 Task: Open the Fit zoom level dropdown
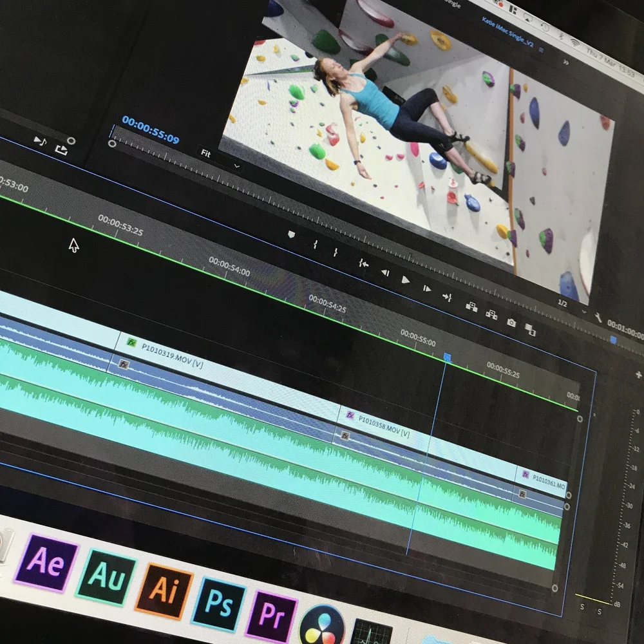220,159
